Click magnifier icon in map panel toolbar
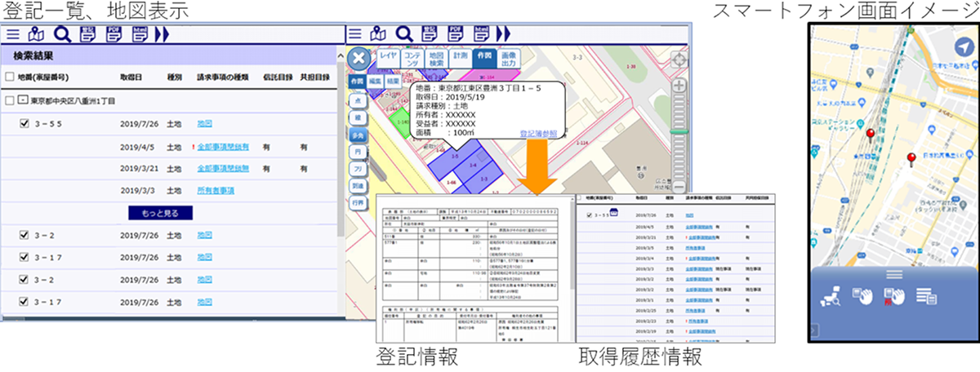The height and width of the screenshot is (372, 980). [403, 34]
